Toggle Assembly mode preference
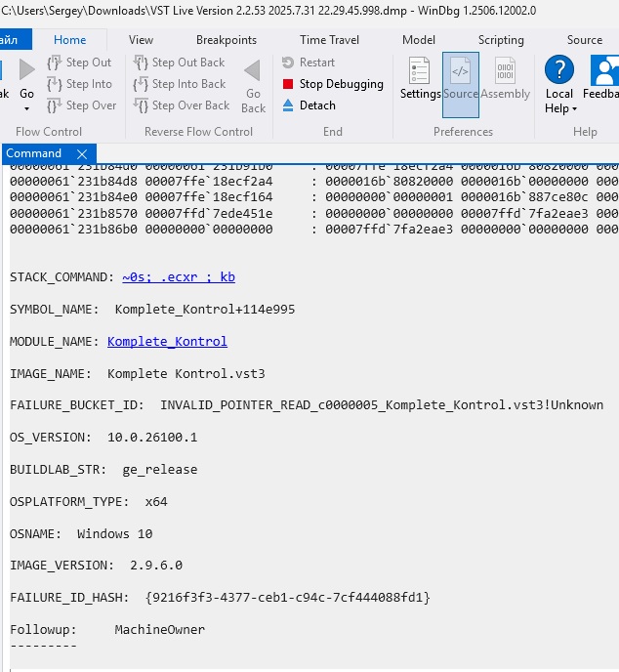The height and width of the screenshot is (672, 619). click(505, 78)
